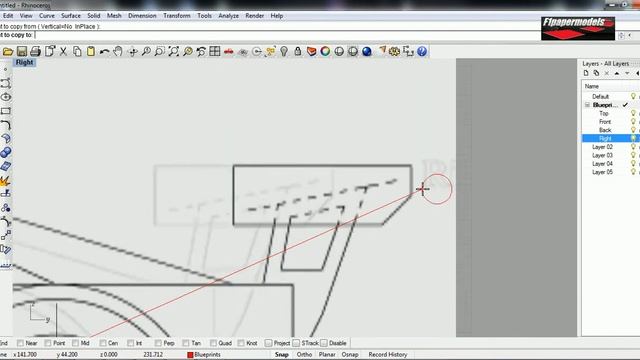Click the Zoom Extents icon
Viewport: 640px width, 360px height.
point(173,51)
